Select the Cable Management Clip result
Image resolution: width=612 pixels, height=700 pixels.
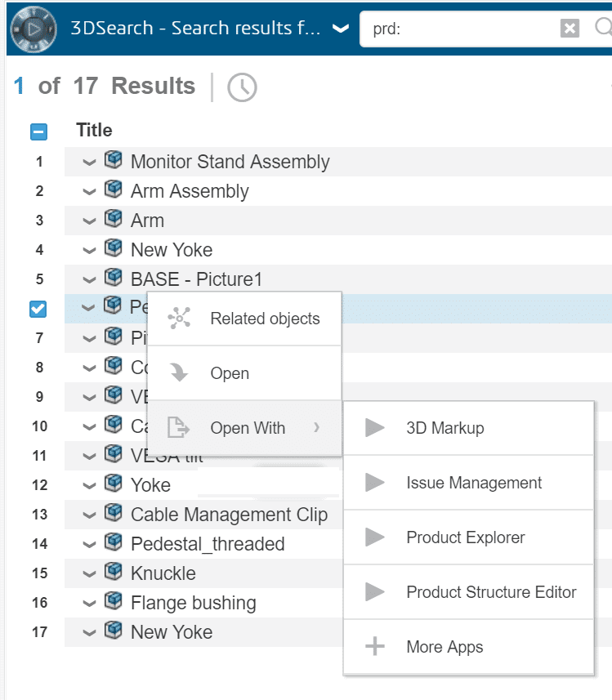point(229,515)
